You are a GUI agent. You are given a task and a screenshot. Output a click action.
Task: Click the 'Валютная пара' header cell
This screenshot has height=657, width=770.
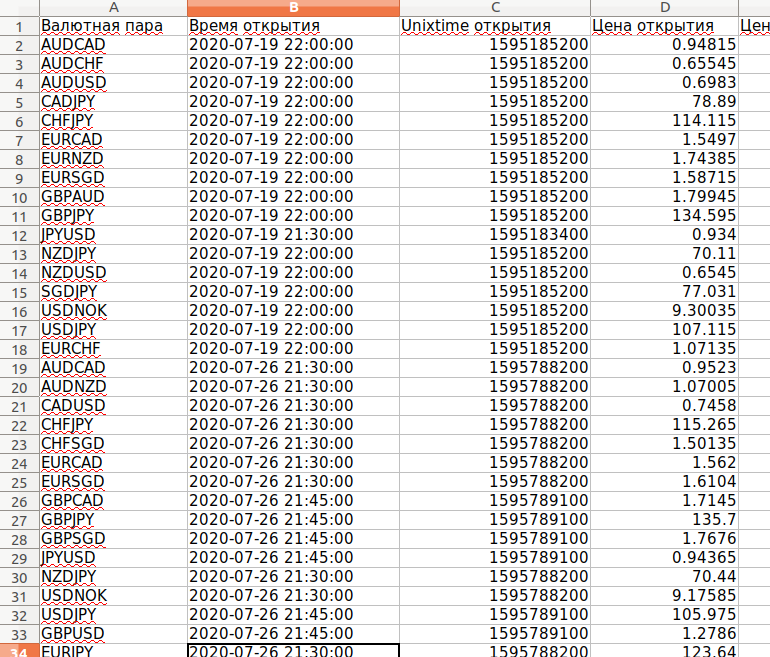point(113,26)
